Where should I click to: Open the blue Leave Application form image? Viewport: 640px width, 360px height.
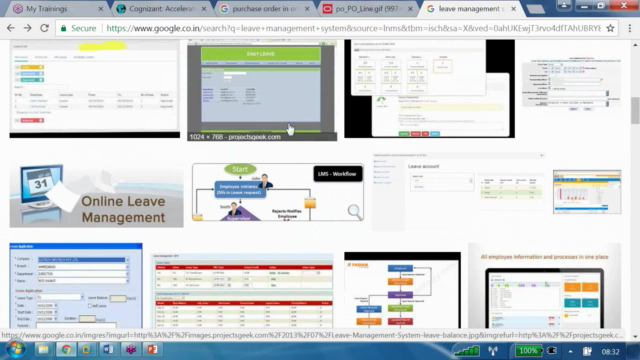coord(76,286)
